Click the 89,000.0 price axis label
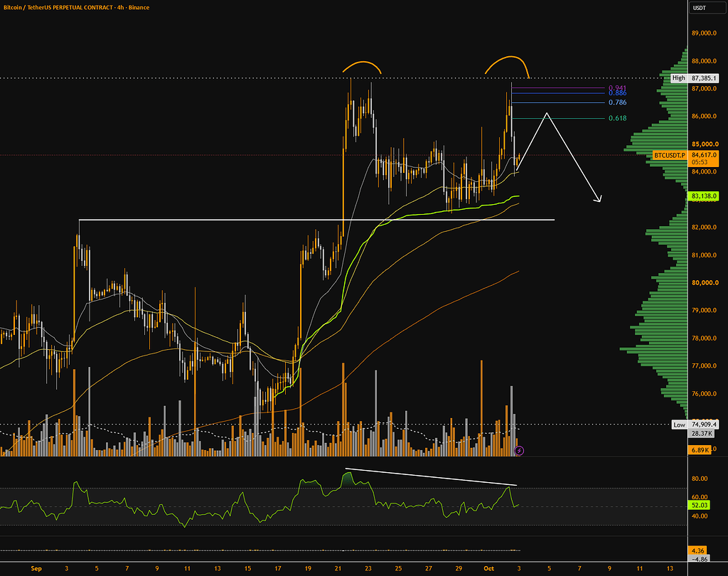The width and height of the screenshot is (728, 576). coord(705,33)
